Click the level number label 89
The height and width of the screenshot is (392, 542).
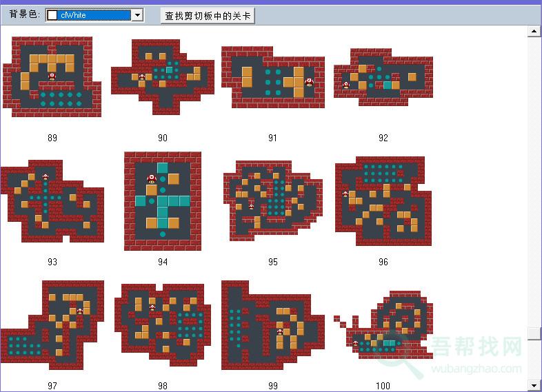(52, 138)
